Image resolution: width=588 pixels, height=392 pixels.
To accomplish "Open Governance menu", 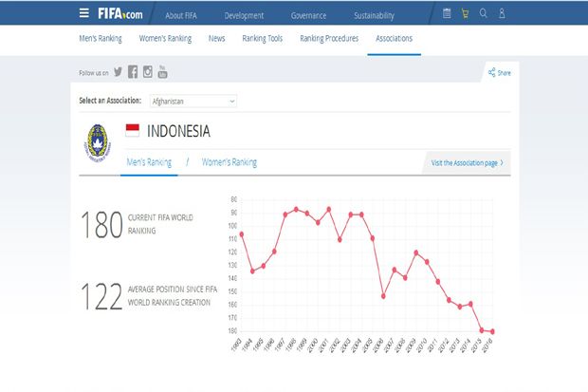I will tap(308, 15).
